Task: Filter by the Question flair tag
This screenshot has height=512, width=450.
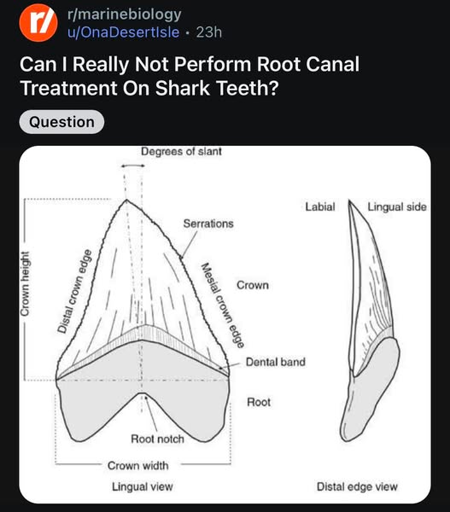Action: 62,122
